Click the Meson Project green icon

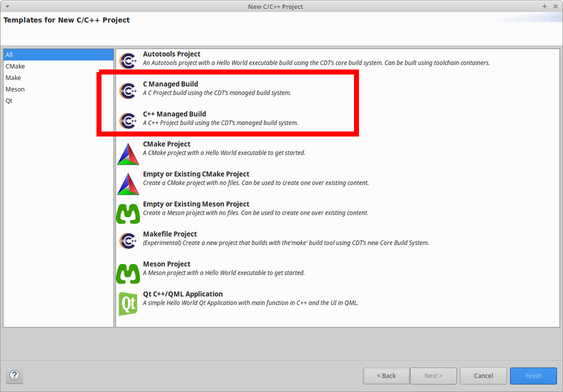pyautogui.click(x=128, y=273)
